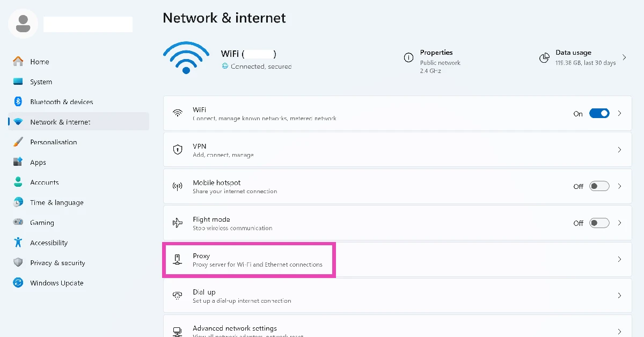Select the Proxy server icon
This screenshot has height=337, width=644.
(x=178, y=259)
